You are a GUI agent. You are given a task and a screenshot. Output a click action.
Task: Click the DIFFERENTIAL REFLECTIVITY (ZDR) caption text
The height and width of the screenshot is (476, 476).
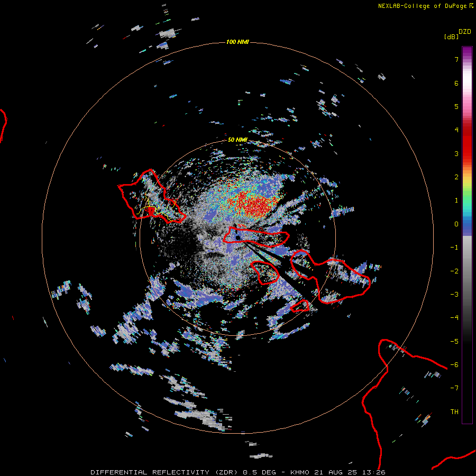164,472
